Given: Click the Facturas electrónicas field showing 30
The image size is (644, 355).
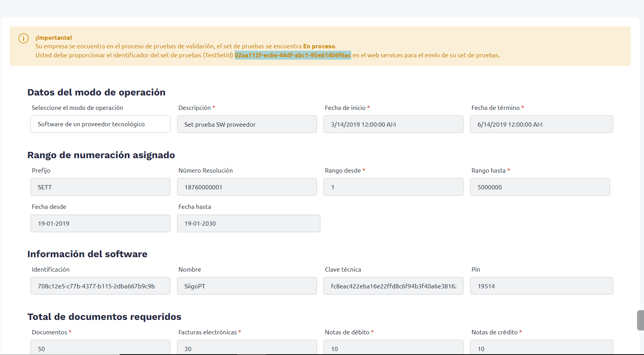Looking at the screenshot, I should [247, 347].
